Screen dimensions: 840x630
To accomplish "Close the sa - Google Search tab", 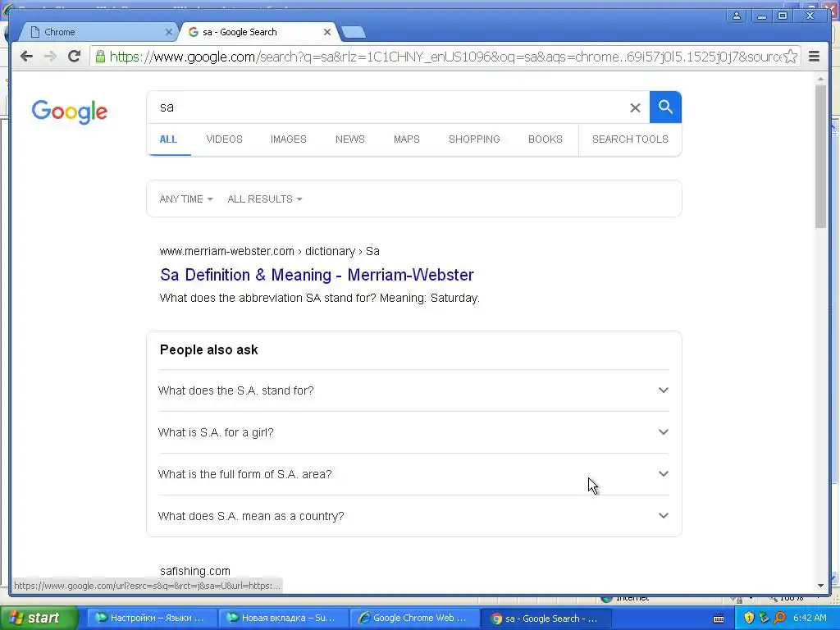I will [x=326, y=32].
